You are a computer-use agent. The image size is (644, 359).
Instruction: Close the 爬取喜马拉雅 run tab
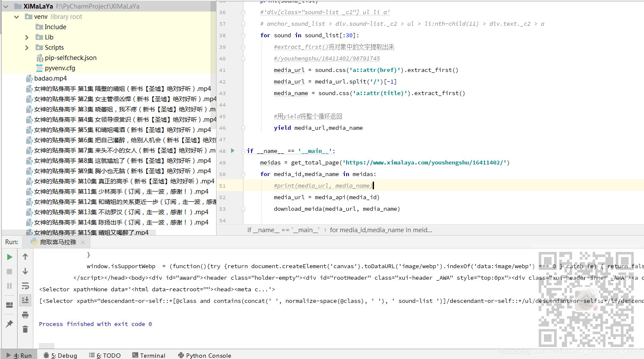(83, 242)
